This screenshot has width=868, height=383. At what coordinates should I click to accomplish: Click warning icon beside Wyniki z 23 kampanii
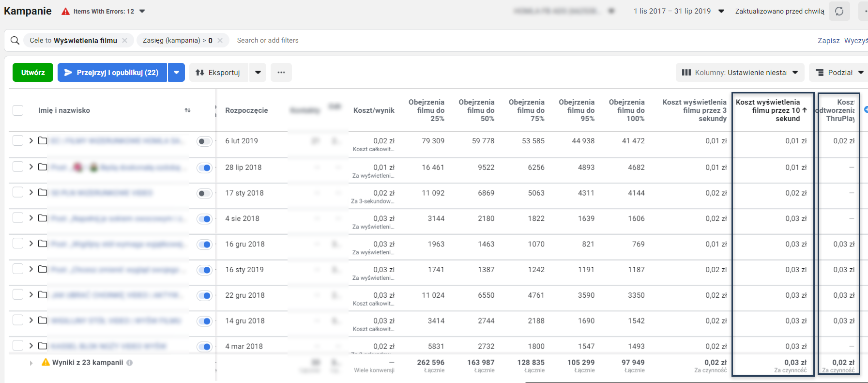tap(46, 362)
